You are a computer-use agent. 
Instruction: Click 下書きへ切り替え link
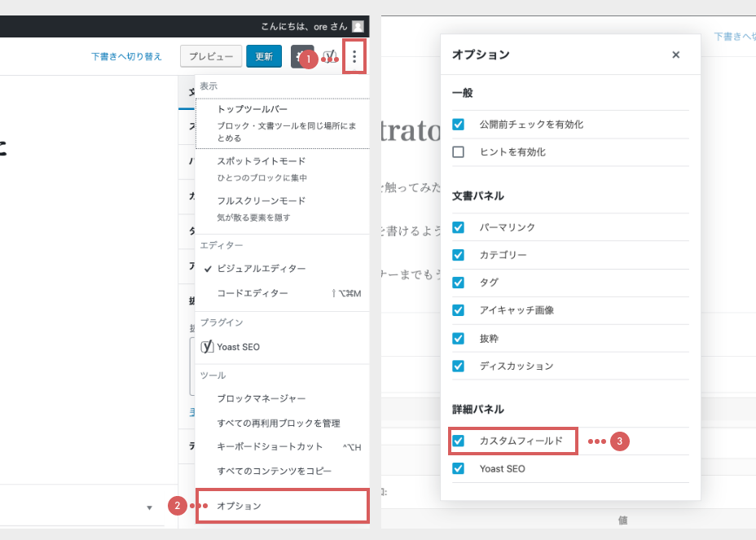pos(126,57)
